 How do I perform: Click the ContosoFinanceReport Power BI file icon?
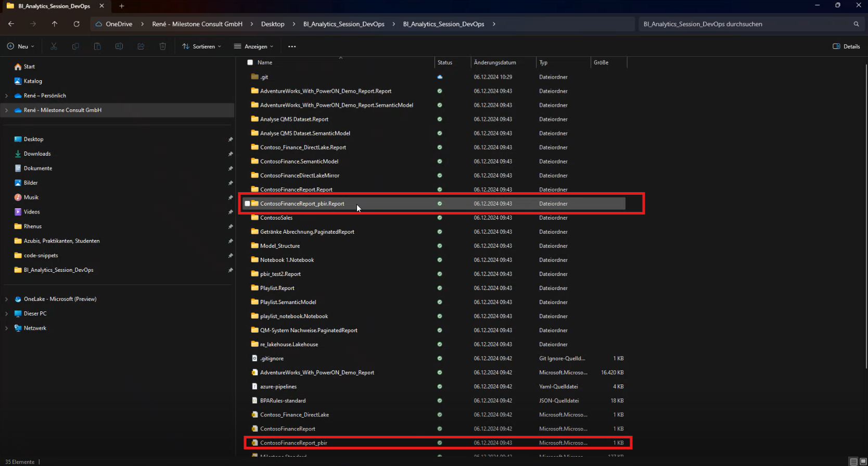[254, 429]
